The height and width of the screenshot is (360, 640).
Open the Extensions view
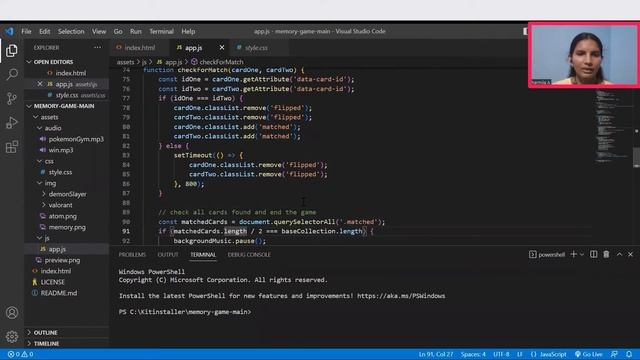12,147
